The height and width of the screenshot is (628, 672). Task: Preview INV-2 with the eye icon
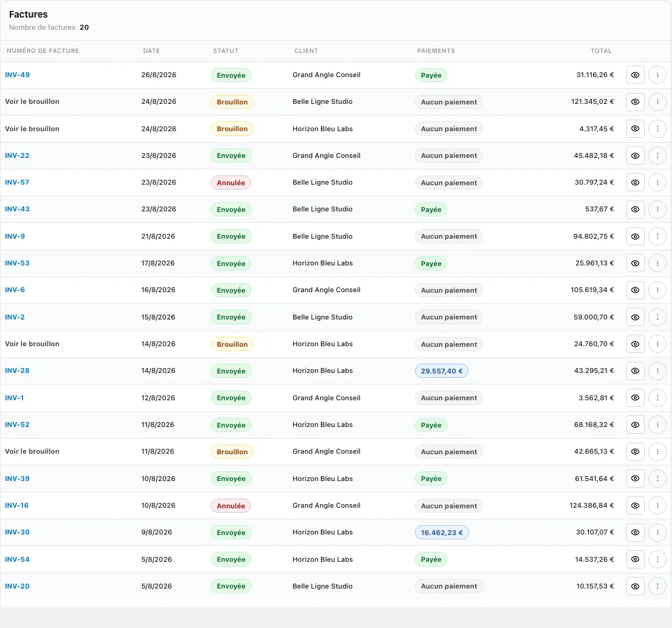click(x=635, y=317)
